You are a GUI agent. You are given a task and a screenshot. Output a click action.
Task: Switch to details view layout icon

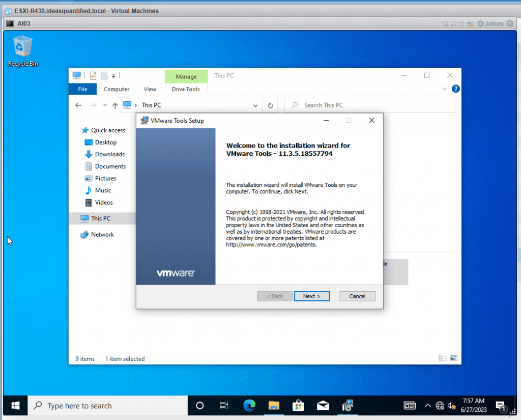click(x=443, y=358)
